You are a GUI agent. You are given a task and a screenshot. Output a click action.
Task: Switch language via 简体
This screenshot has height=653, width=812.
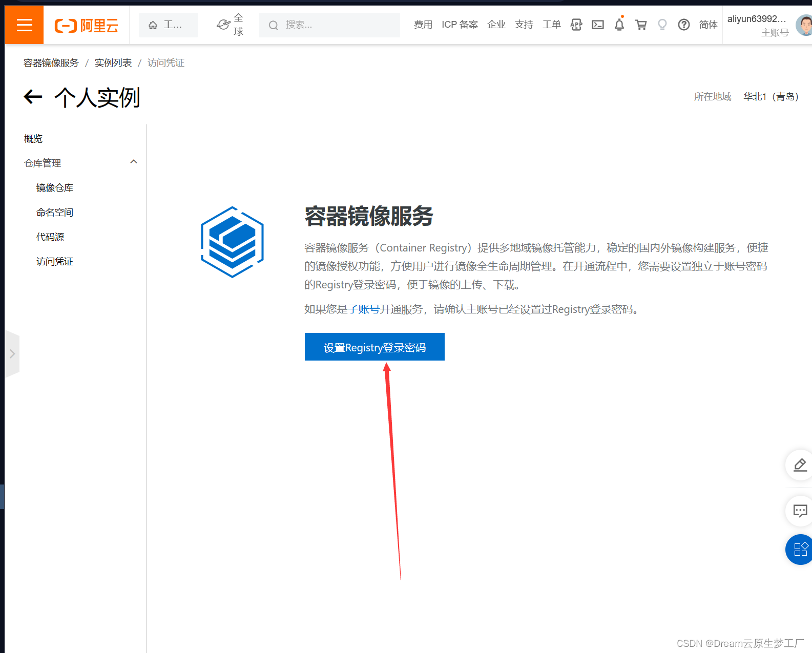click(708, 25)
